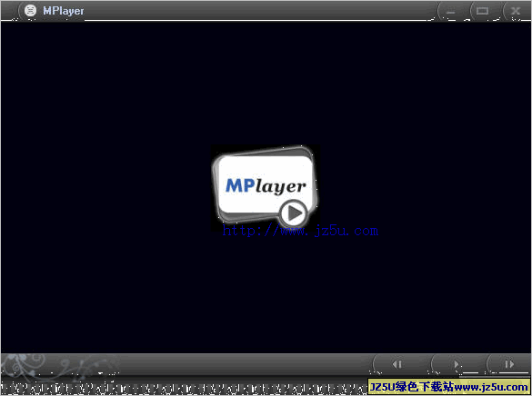Click the MPlayer logo in the video area

pos(265,188)
